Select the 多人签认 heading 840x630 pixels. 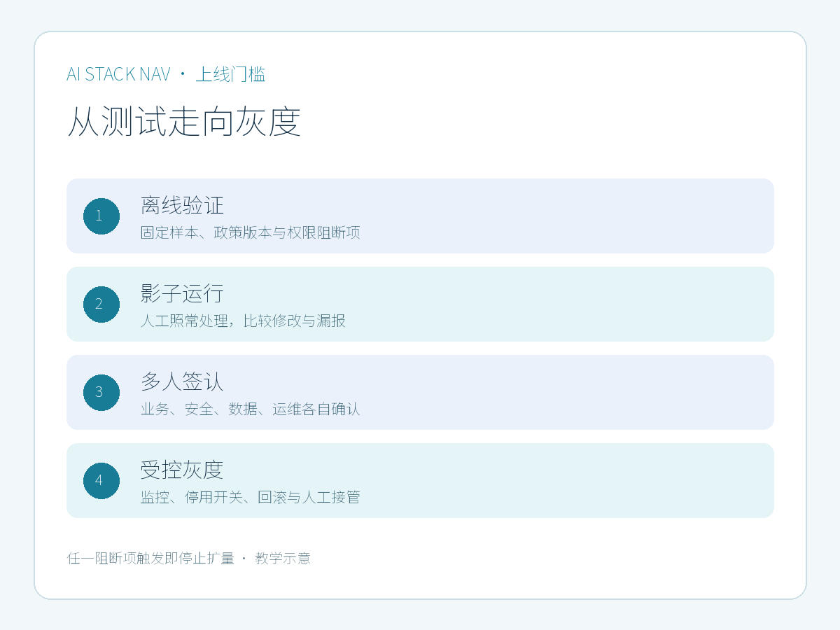182,381
